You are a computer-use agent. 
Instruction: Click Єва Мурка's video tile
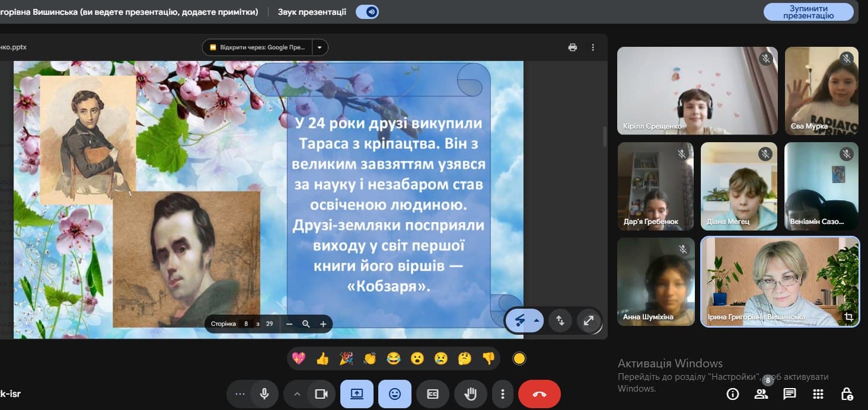(x=822, y=91)
